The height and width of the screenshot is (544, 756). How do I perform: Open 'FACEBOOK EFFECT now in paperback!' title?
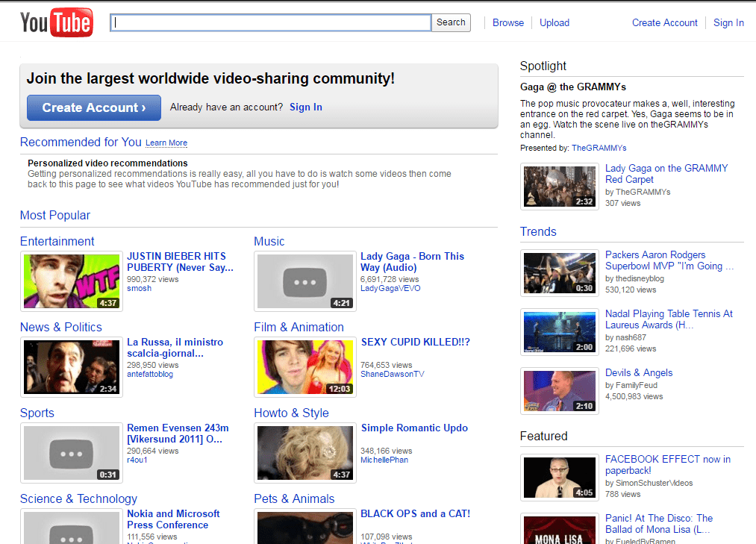coord(668,465)
